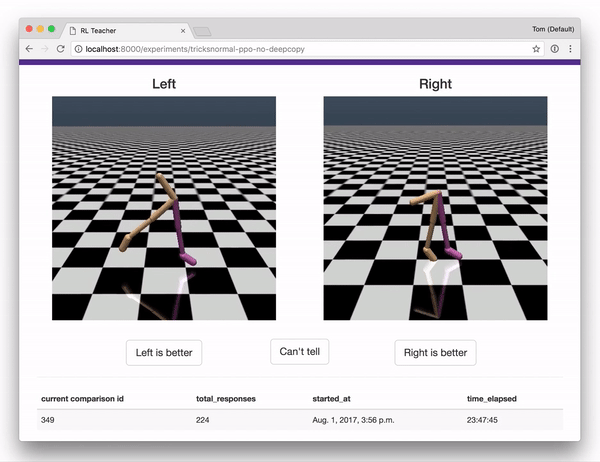
Task: Select comparison id value 349
Action: (x=47, y=420)
